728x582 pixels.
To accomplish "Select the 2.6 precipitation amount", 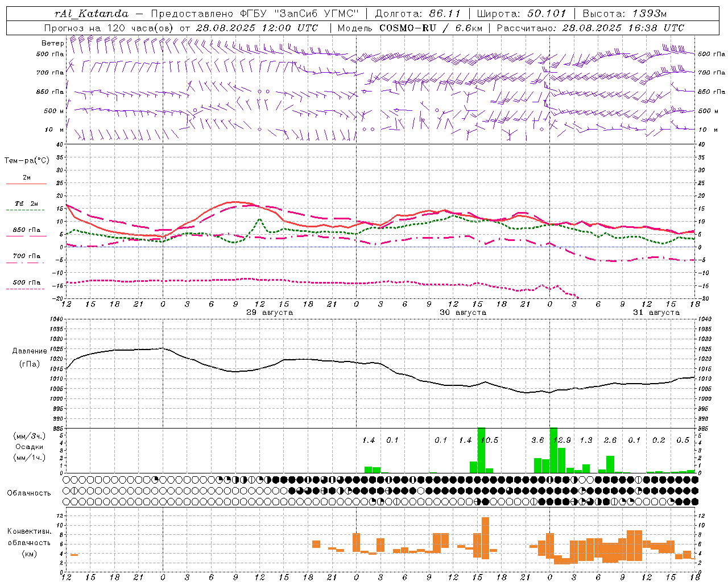I will pos(610,440).
